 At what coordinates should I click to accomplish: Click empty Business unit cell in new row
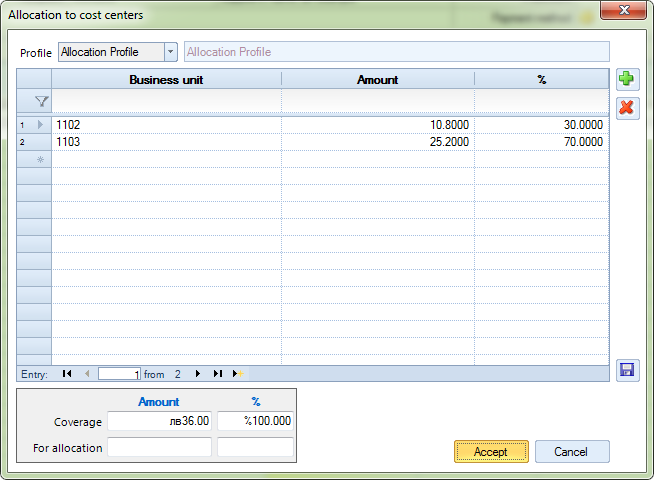point(166,159)
